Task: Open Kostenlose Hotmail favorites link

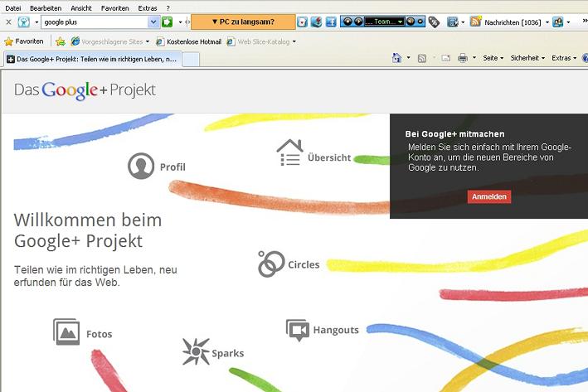Action: point(188,41)
